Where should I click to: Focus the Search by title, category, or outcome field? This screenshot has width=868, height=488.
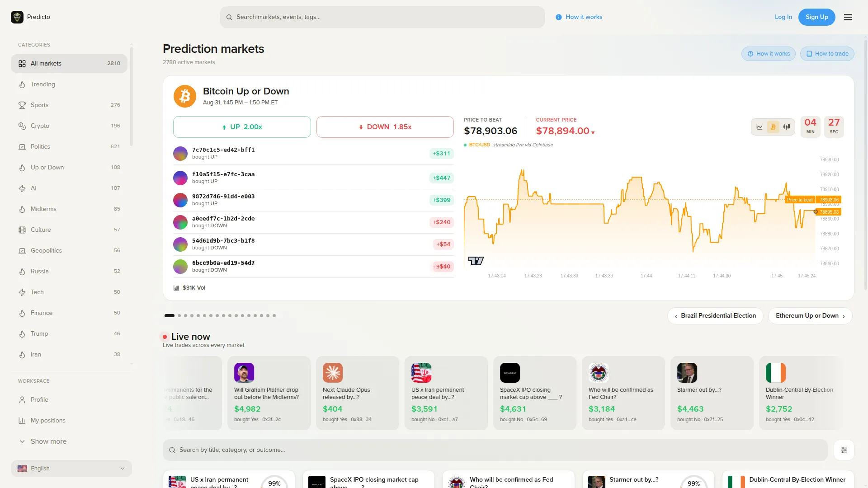(x=495, y=450)
